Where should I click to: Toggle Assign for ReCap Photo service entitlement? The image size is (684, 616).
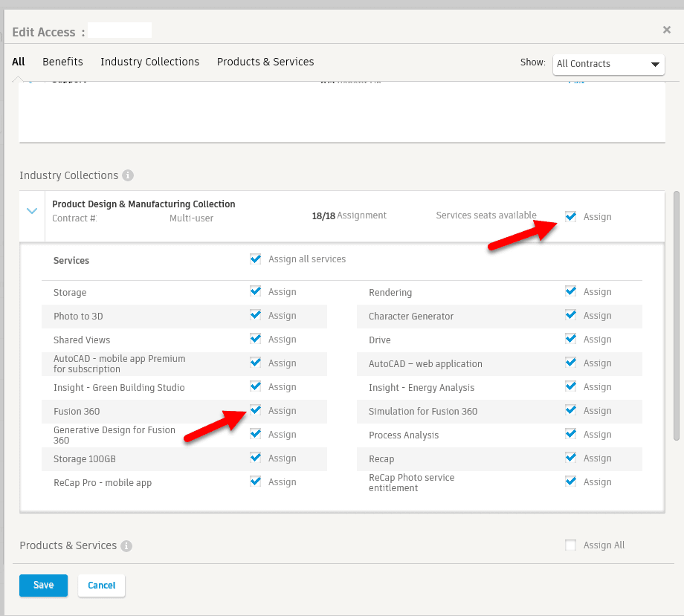tap(570, 482)
